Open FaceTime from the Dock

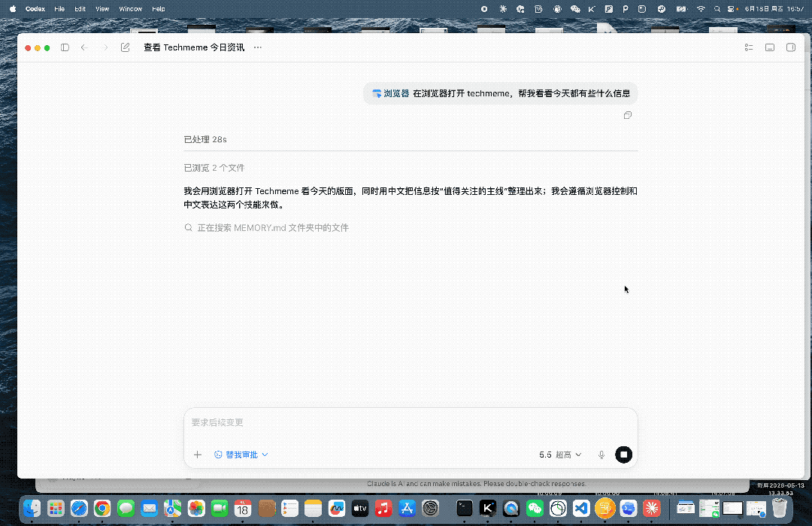pyautogui.click(x=220, y=509)
